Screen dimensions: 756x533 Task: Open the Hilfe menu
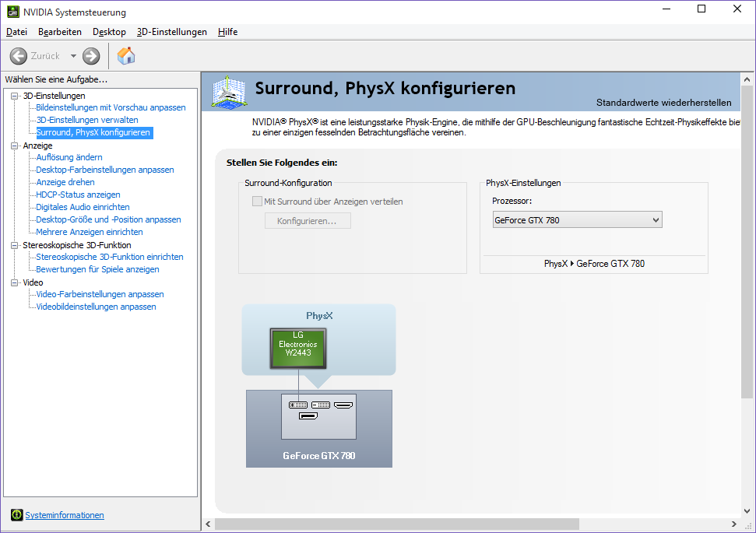[227, 32]
